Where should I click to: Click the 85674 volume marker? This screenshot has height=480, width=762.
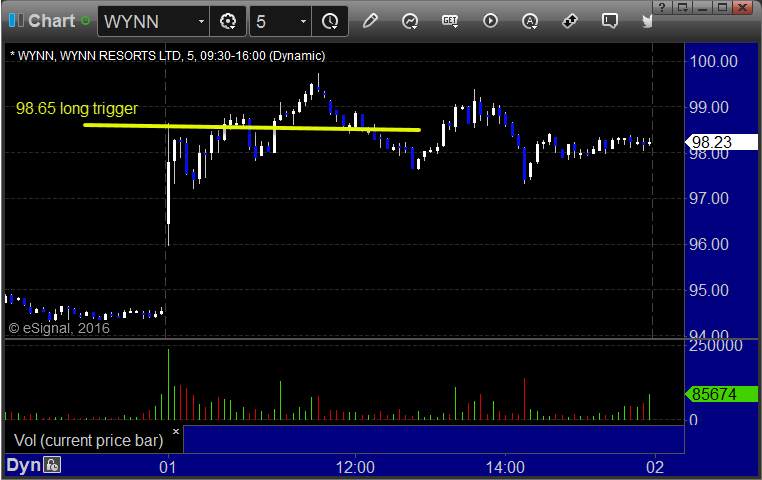click(721, 394)
